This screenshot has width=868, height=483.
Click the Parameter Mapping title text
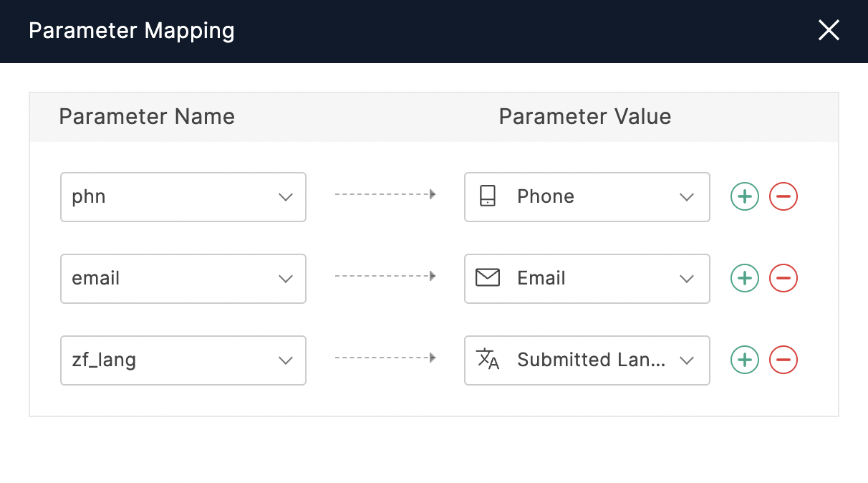pos(132,31)
